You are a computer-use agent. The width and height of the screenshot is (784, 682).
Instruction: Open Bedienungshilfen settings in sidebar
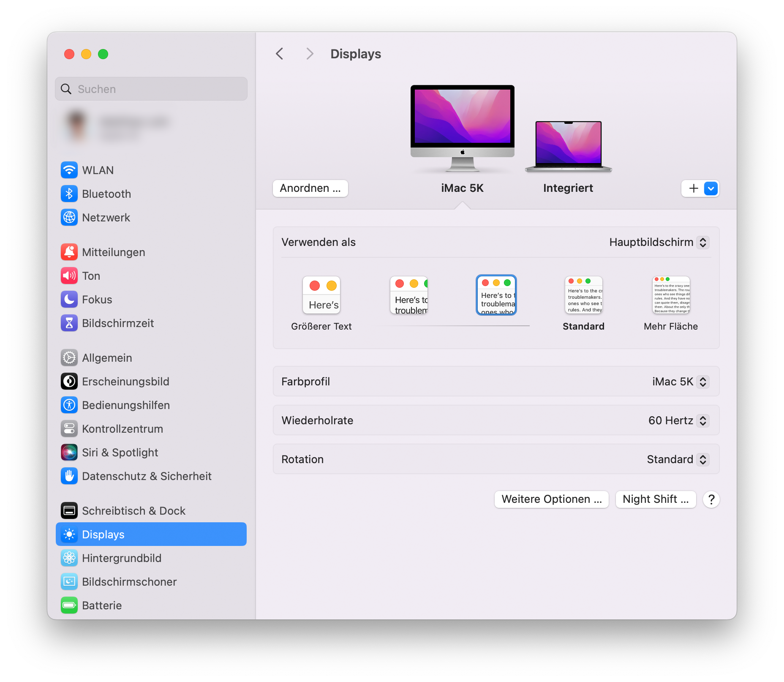[151, 405]
